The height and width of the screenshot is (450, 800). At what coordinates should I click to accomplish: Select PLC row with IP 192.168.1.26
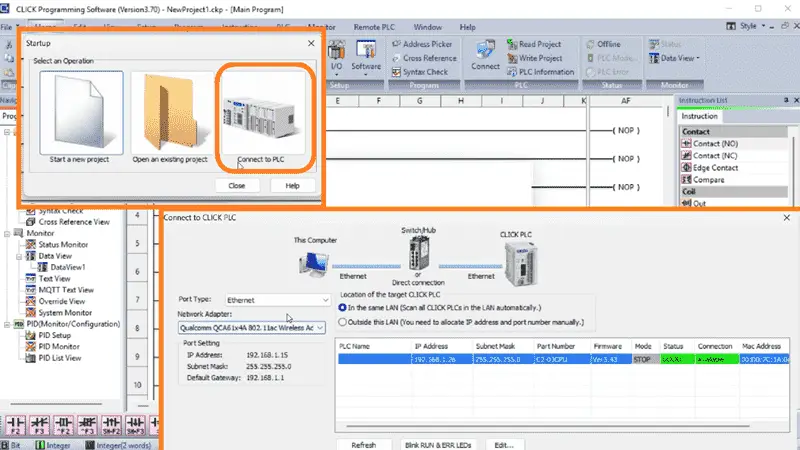coord(563,360)
